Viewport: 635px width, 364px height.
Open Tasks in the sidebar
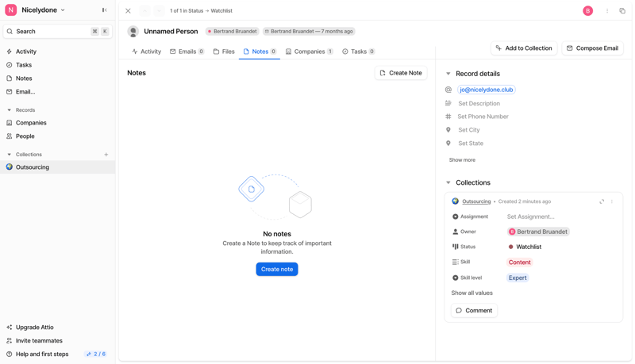click(x=24, y=65)
